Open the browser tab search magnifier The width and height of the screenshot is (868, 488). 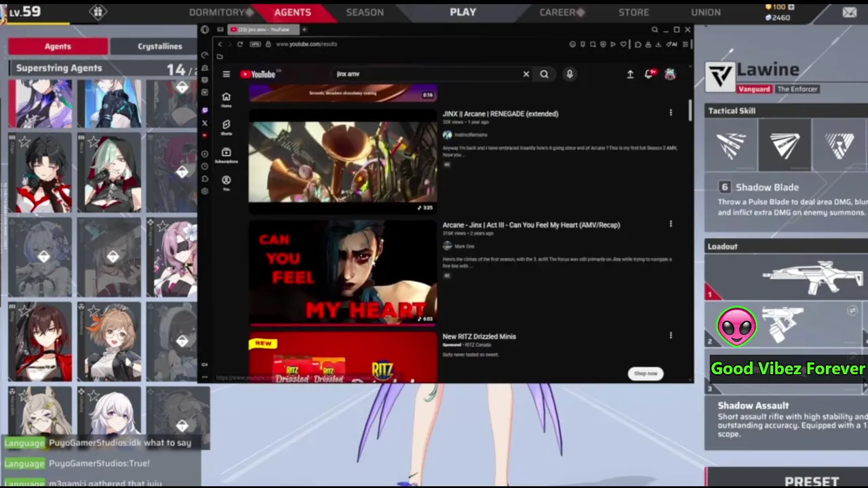pos(654,30)
